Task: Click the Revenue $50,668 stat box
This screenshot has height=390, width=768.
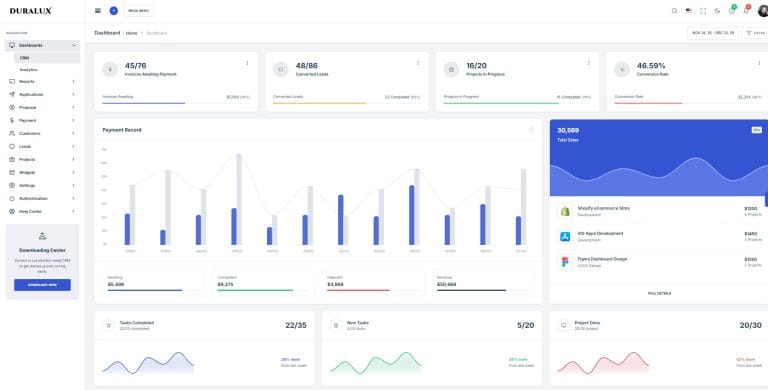Action: pos(483,283)
